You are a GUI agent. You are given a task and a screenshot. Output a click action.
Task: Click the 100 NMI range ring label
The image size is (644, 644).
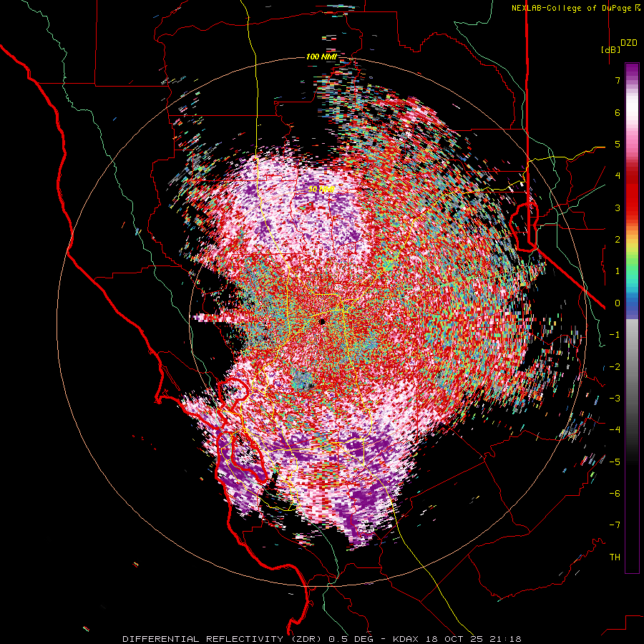[321, 57]
